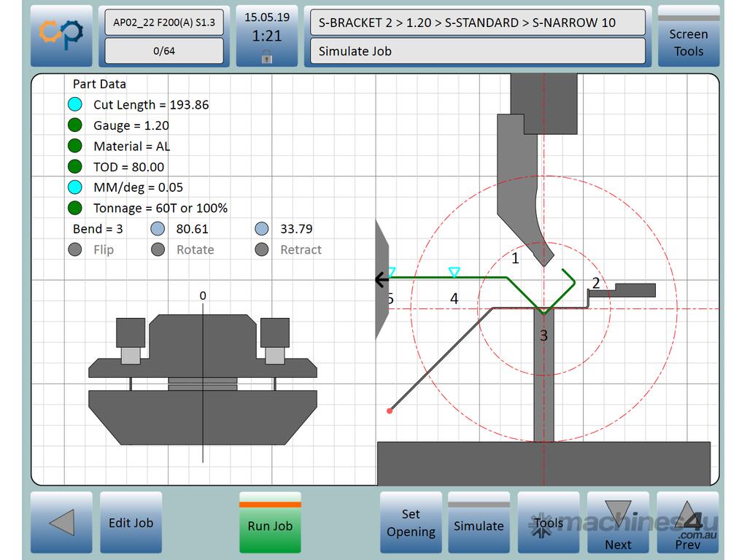
Task: Go to Prev bend step
Action: coord(687,522)
